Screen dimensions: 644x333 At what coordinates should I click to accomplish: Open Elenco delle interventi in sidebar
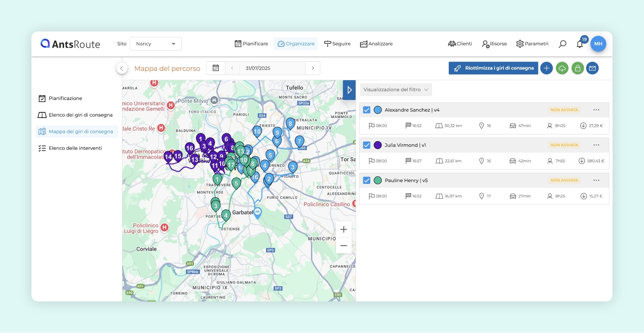pos(75,148)
